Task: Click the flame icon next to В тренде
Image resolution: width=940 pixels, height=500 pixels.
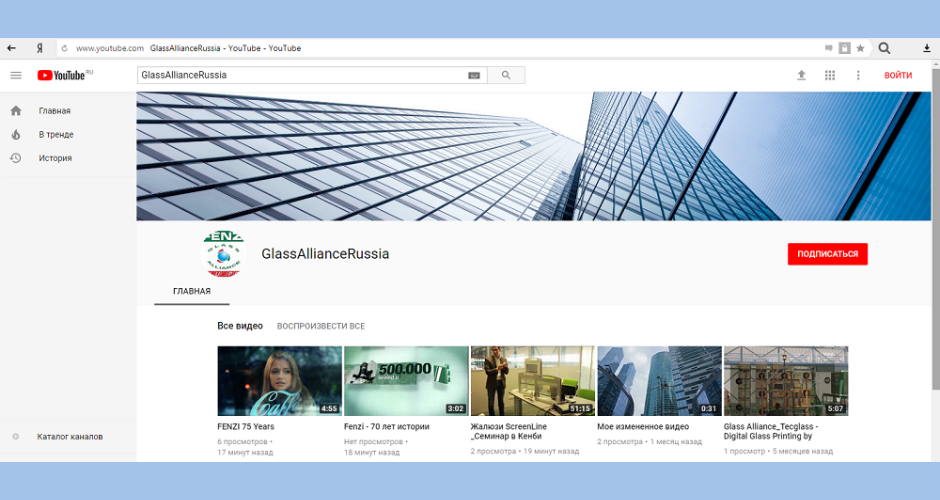Action: pyautogui.click(x=16, y=134)
